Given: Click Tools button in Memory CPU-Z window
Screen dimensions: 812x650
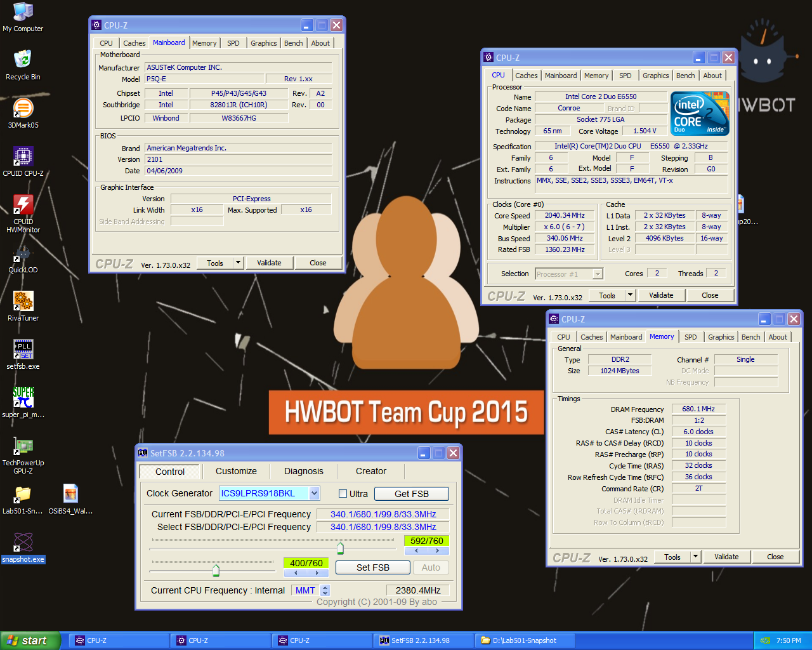Looking at the screenshot, I should pos(672,557).
